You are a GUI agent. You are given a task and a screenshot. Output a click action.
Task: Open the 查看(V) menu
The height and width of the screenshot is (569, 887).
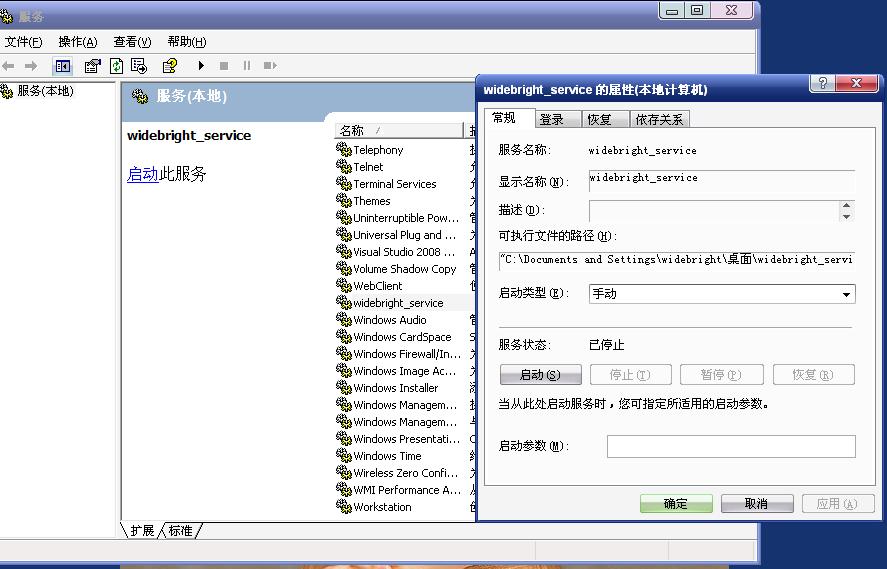[132, 42]
